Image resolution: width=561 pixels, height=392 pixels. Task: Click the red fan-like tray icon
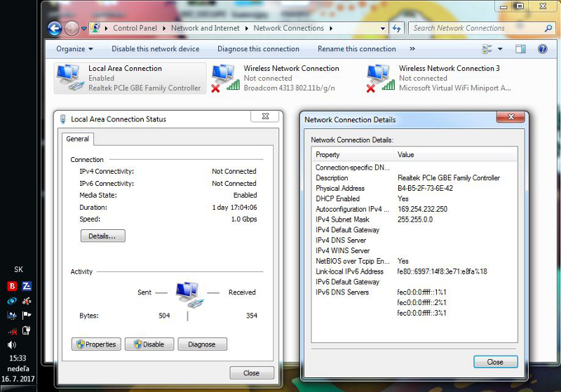pos(27,301)
